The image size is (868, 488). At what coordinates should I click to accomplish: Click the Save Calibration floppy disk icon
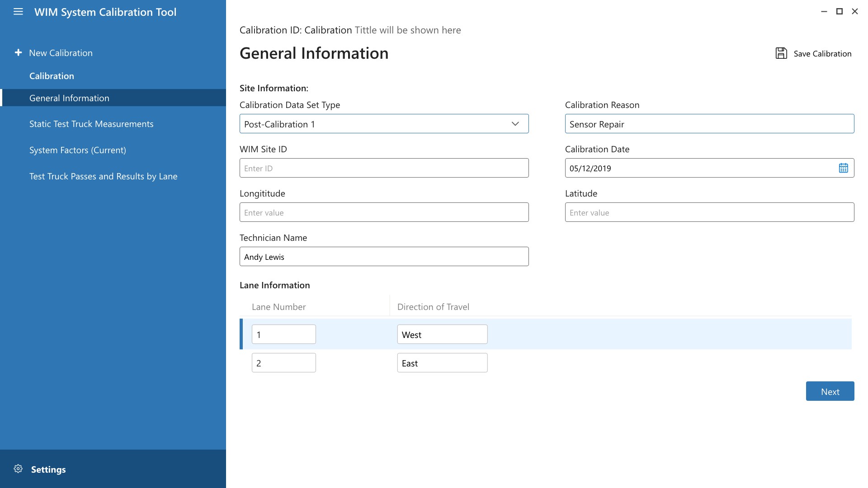(781, 53)
